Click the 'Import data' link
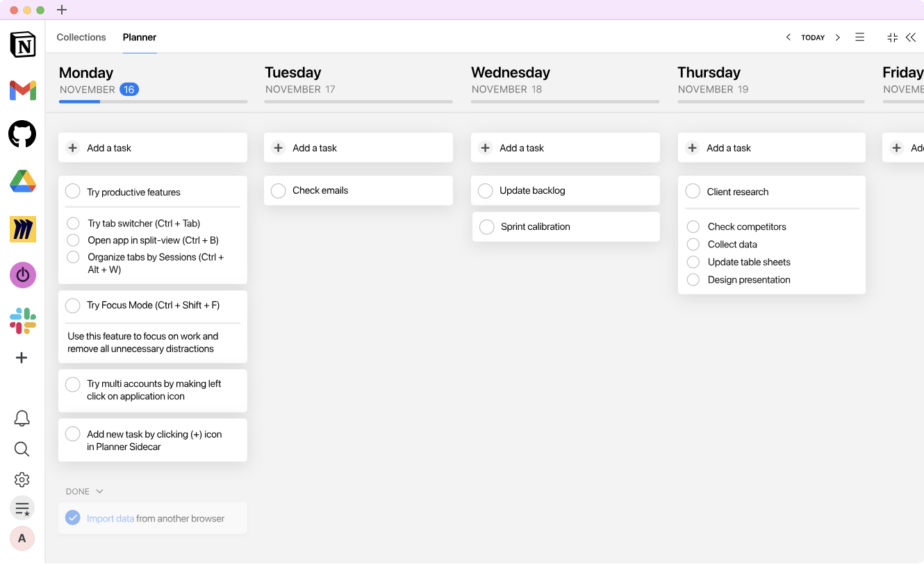 110,518
